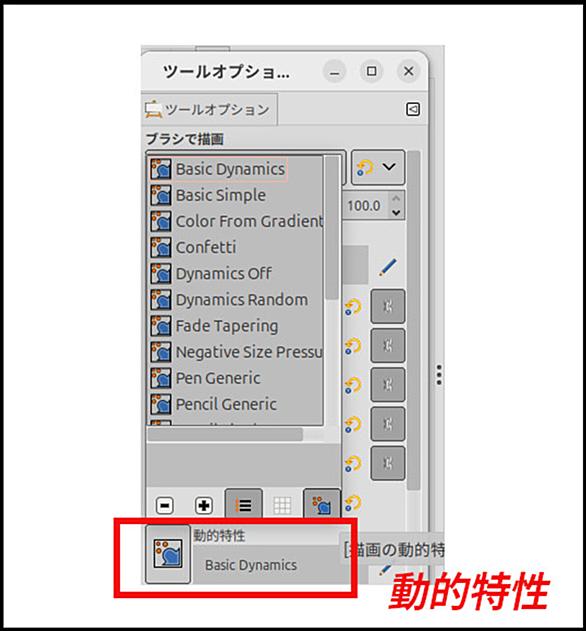This screenshot has width=586, height=631.
Task: Click the Basic Dynamics list icon
Action: point(161,169)
